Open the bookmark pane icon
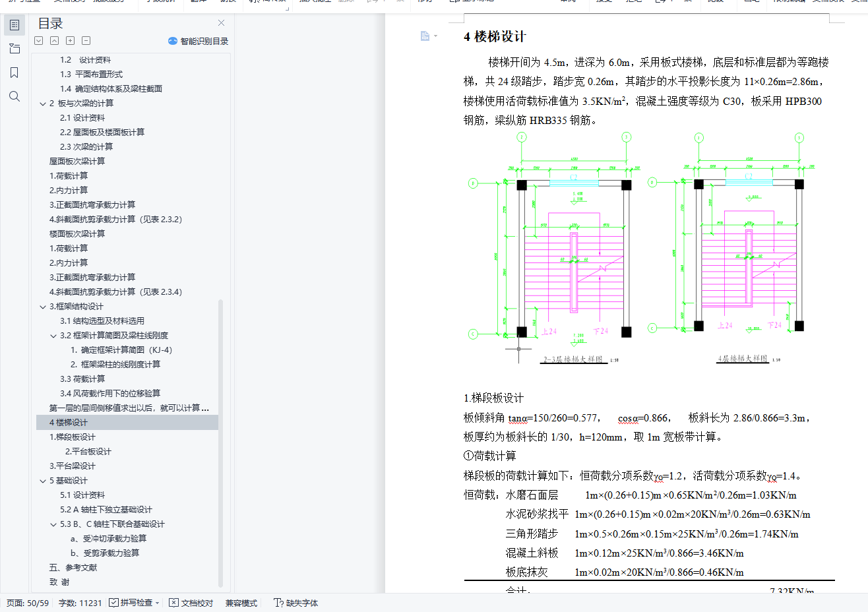The image size is (868, 612). [x=15, y=73]
